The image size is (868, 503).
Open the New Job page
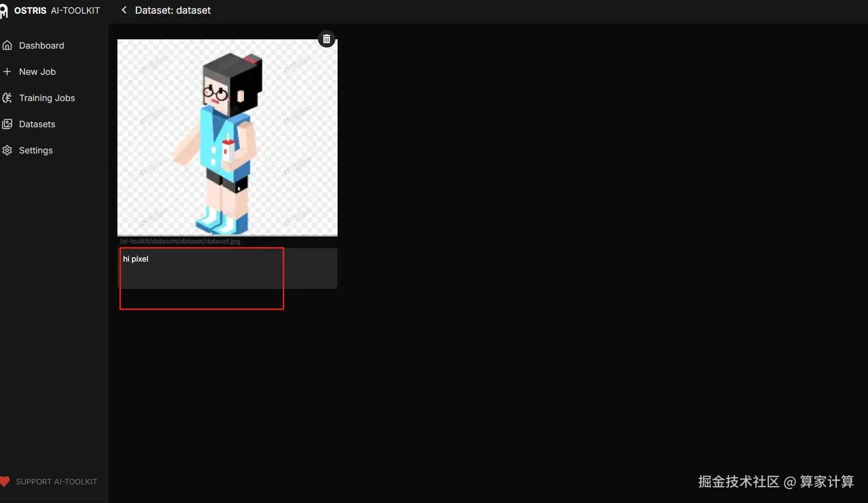pos(37,72)
